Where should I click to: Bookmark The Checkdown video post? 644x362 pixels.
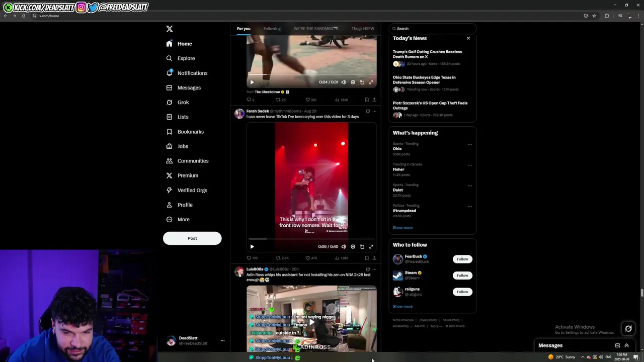367,100
